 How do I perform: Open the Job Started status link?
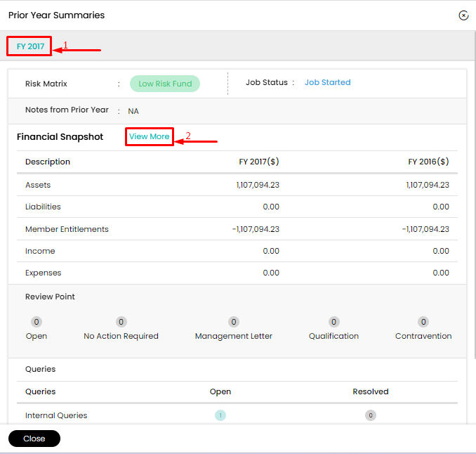coord(328,82)
